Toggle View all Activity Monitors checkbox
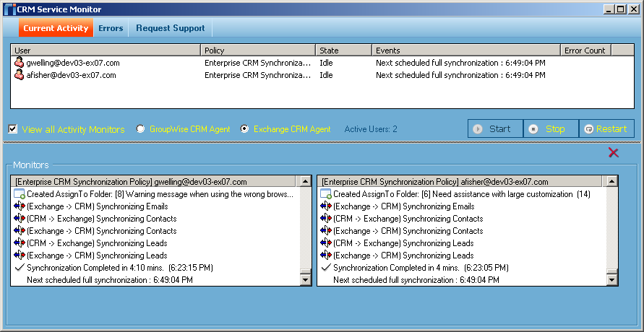 point(13,129)
